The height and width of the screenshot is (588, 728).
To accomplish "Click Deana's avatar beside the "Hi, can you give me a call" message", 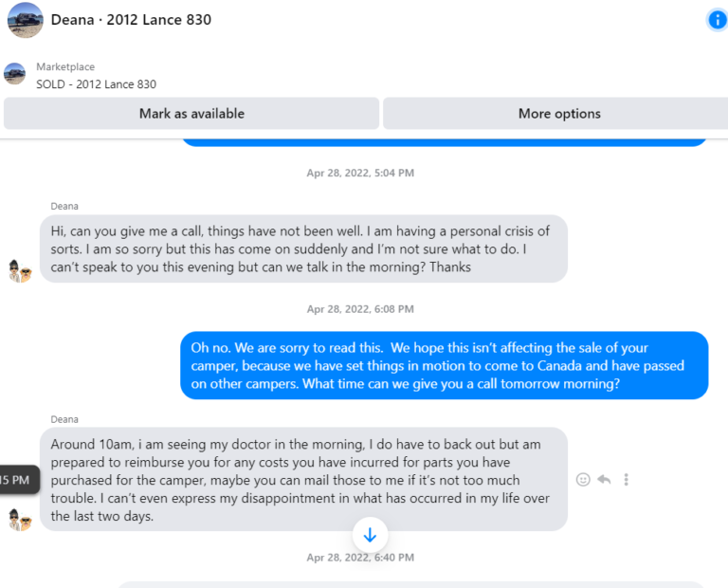I will click(x=20, y=272).
